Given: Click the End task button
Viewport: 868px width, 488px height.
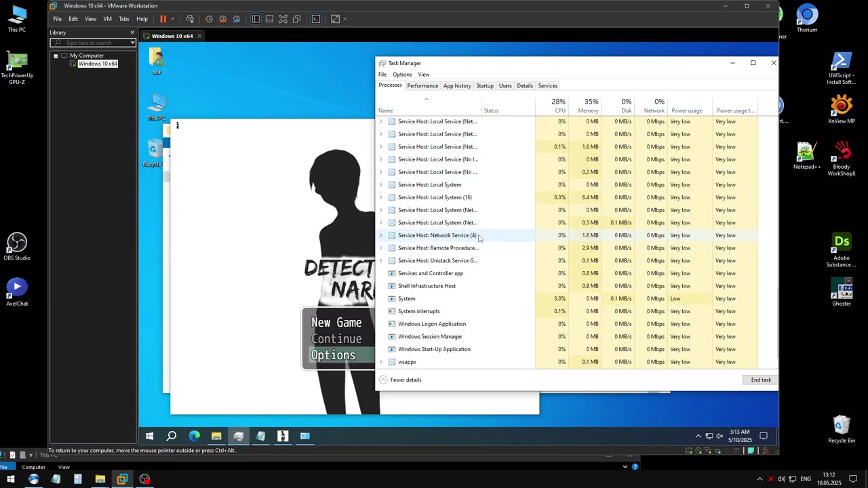Looking at the screenshot, I should click(761, 380).
